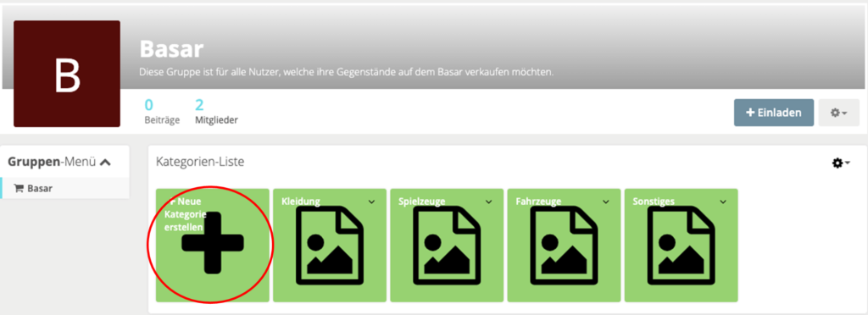Click the Kleidung category title

(x=301, y=202)
